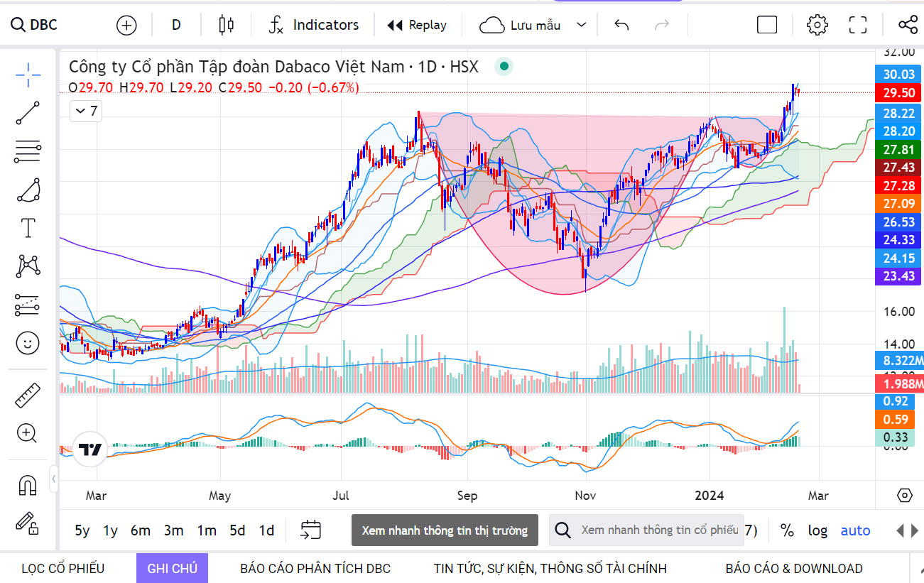The width and height of the screenshot is (924, 583).
Task: Open the emoji icons tool
Action: 28,344
